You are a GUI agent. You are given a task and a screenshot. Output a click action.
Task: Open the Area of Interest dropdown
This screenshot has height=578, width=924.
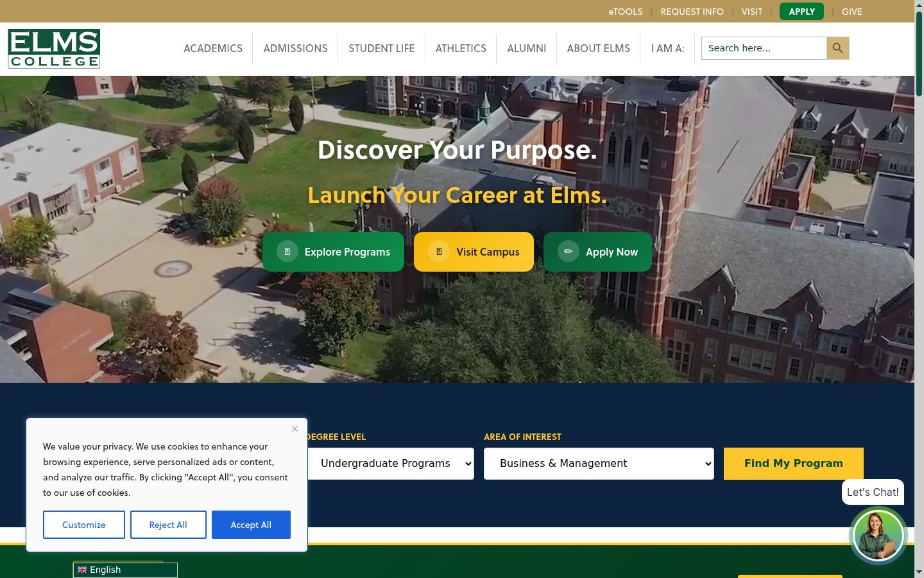(599, 464)
